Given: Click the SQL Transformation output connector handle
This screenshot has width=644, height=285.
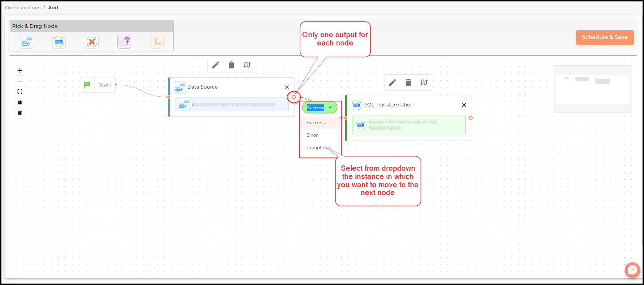Looking at the screenshot, I should click(471, 118).
